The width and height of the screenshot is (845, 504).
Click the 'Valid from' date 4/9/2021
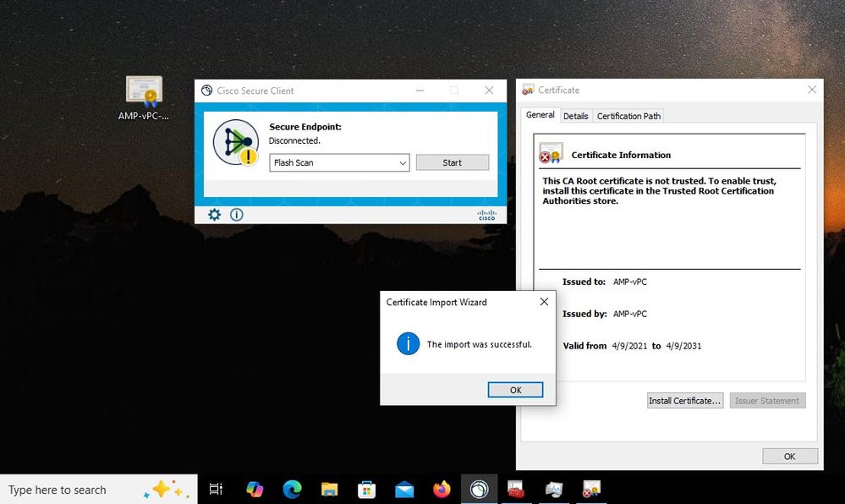tap(629, 346)
